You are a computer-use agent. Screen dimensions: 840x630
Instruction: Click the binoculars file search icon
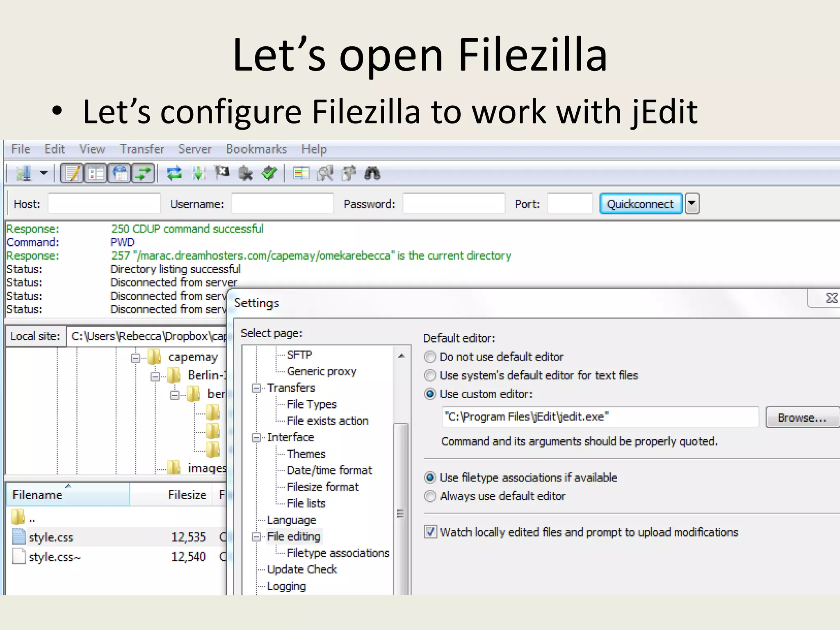click(x=372, y=173)
